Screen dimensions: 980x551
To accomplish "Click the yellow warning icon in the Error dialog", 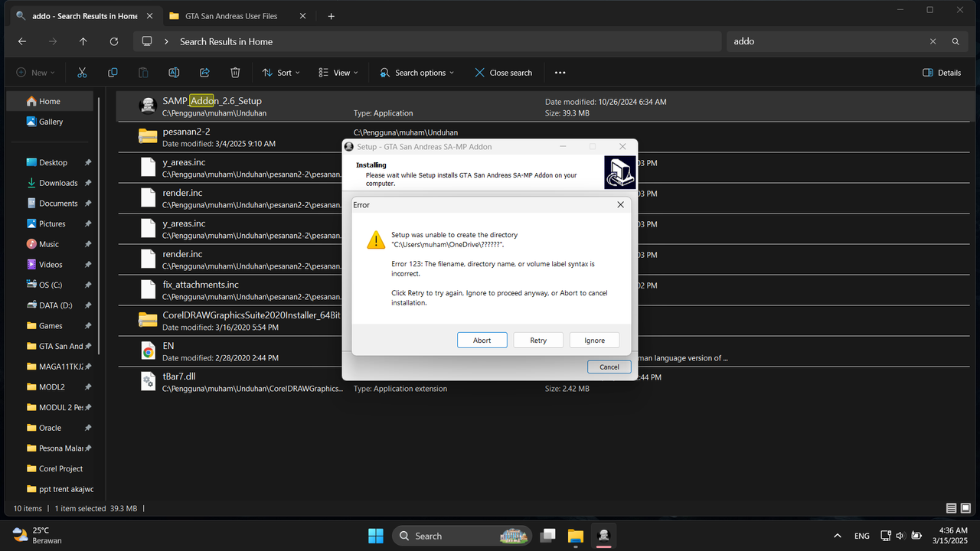I will (x=376, y=240).
